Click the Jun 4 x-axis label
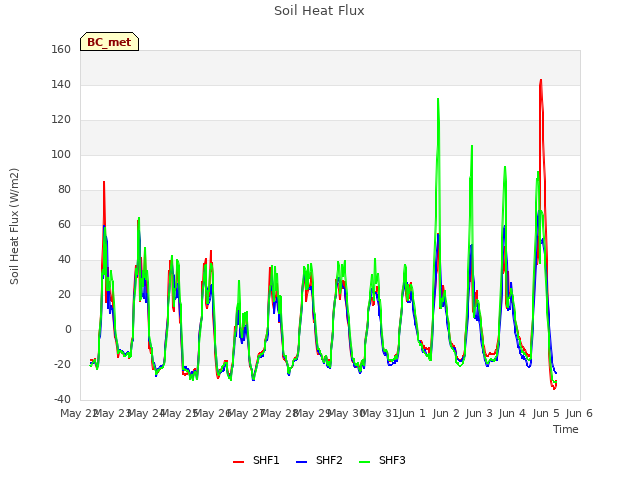The image size is (640, 480). pos(512,413)
